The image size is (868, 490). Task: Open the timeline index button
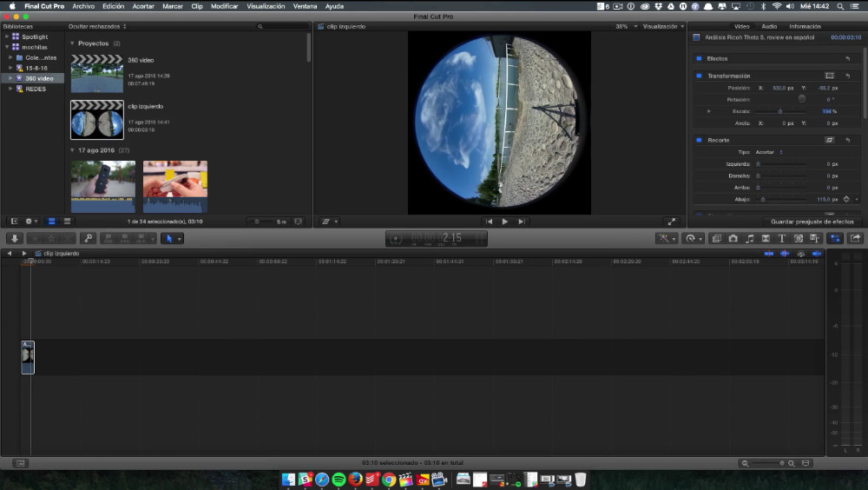click(x=21, y=463)
